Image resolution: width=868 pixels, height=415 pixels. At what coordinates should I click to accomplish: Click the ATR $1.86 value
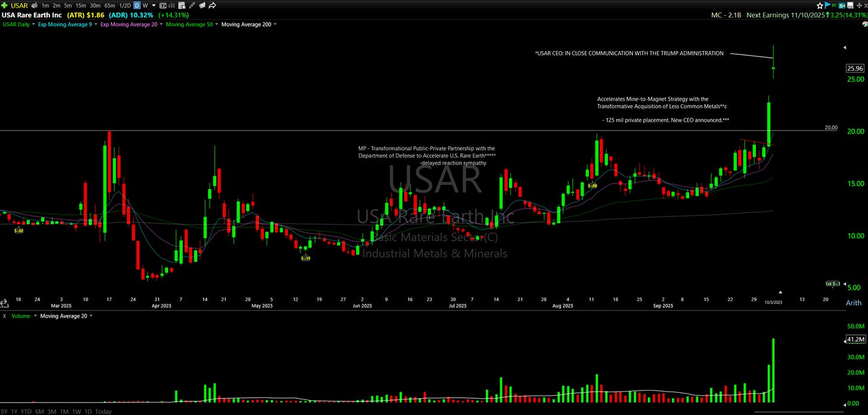(86, 15)
